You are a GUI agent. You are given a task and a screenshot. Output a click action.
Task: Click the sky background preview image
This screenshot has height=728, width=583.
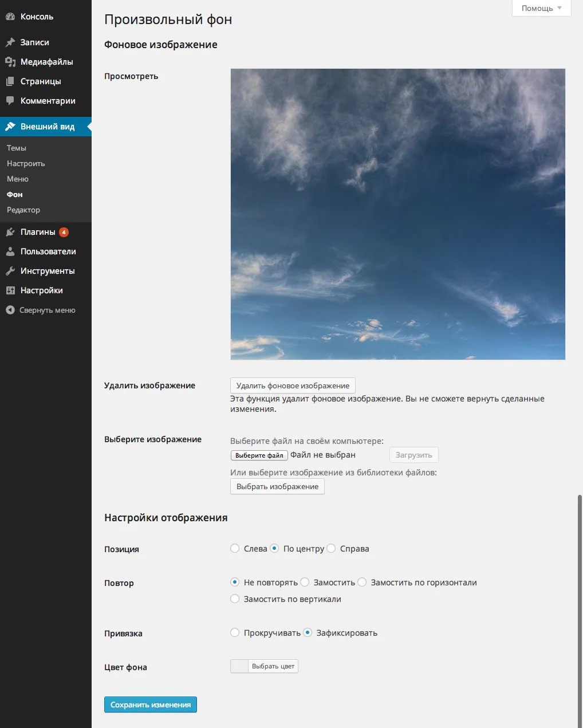tap(398, 214)
